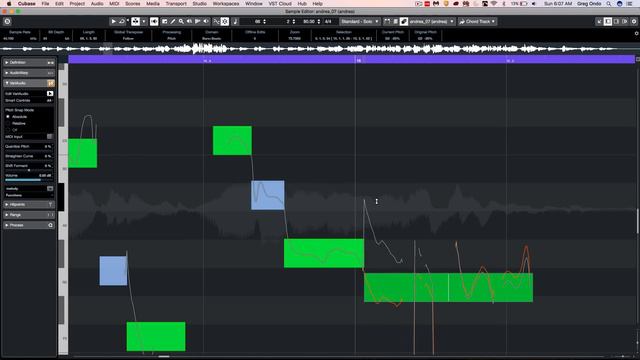Open the MIDI menu
The image size is (640, 360).
click(x=114, y=3)
